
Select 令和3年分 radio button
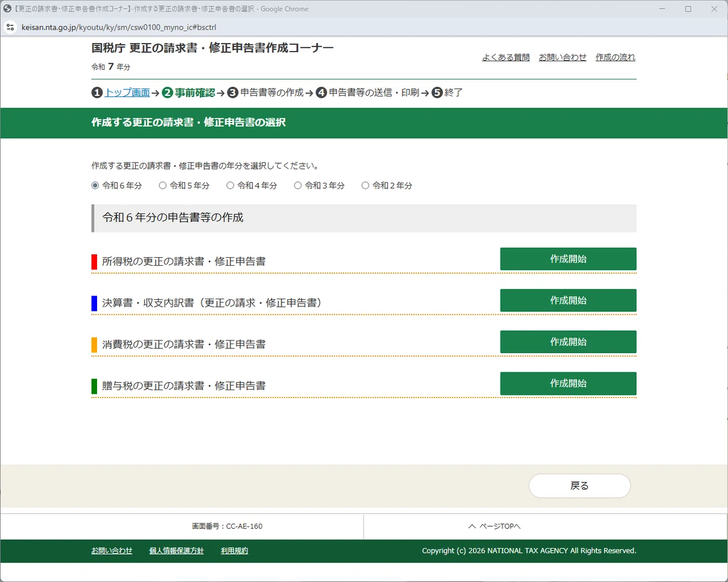point(298,186)
